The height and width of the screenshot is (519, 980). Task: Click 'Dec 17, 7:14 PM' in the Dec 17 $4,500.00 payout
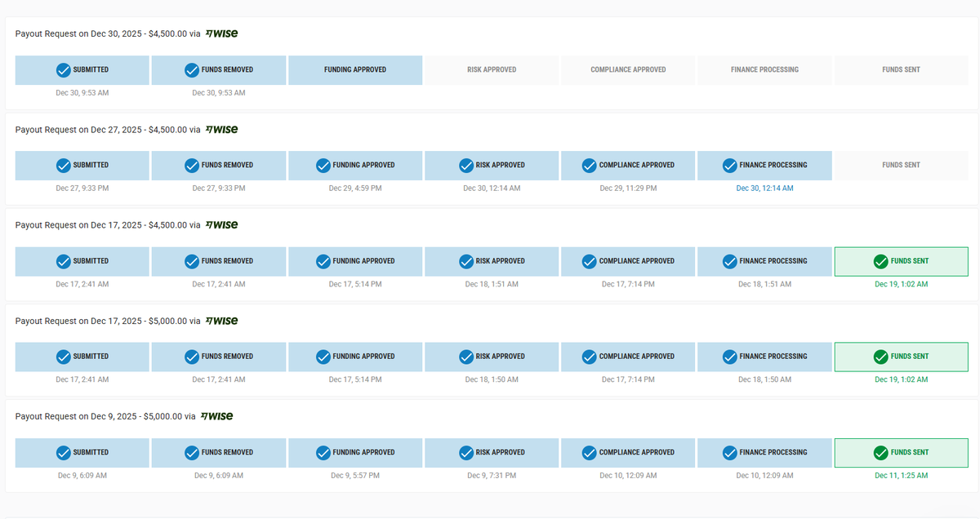(628, 285)
